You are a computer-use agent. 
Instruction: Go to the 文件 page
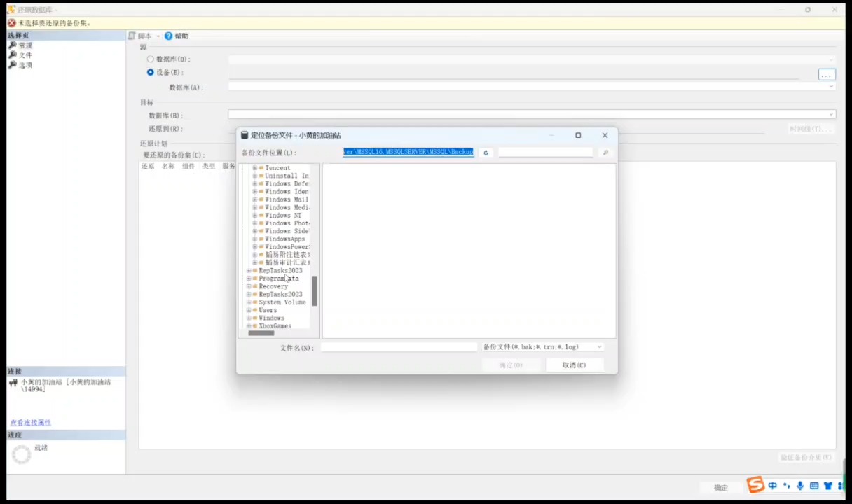[25, 55]
